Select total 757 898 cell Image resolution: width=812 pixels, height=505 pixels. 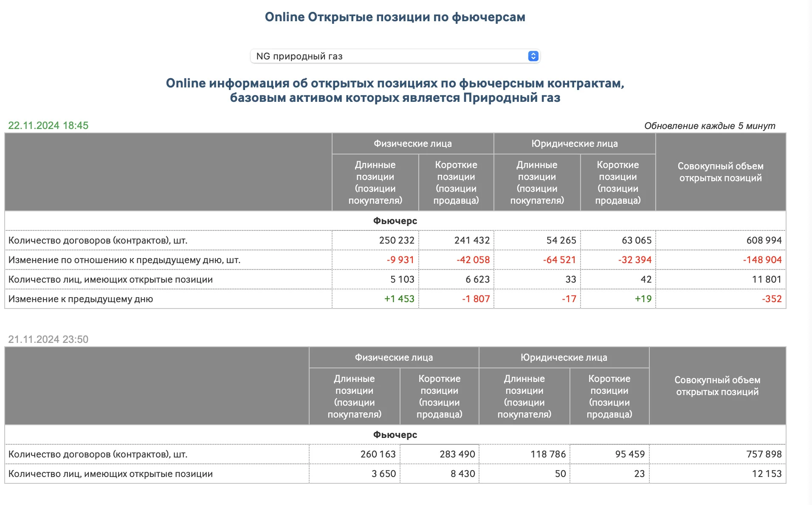[x=764, y=454]
